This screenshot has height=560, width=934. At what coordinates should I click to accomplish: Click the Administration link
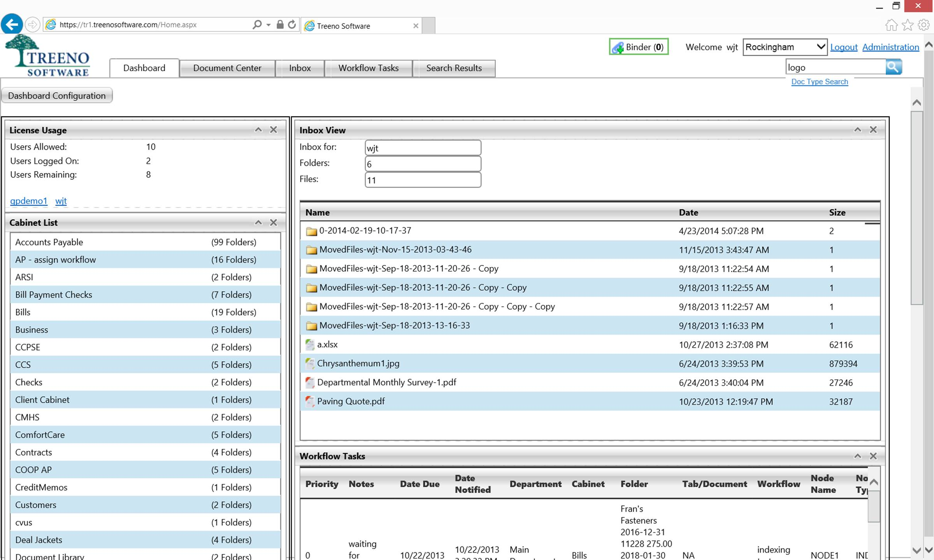(890, 47)
